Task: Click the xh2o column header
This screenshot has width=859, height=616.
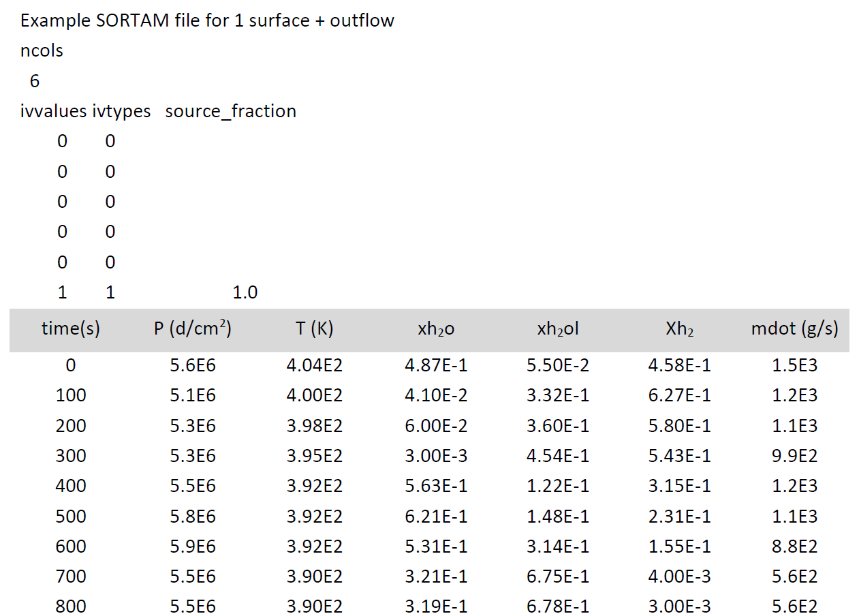Action: [436, 330]
